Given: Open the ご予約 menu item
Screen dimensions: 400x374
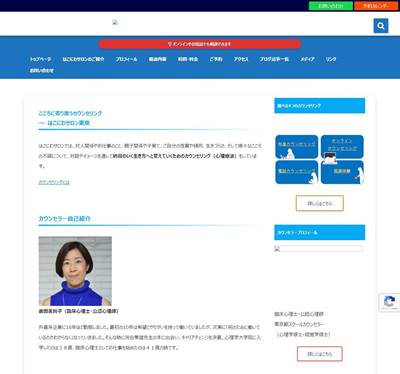Looking at the screenshot, I should click(x=216, y=59).
